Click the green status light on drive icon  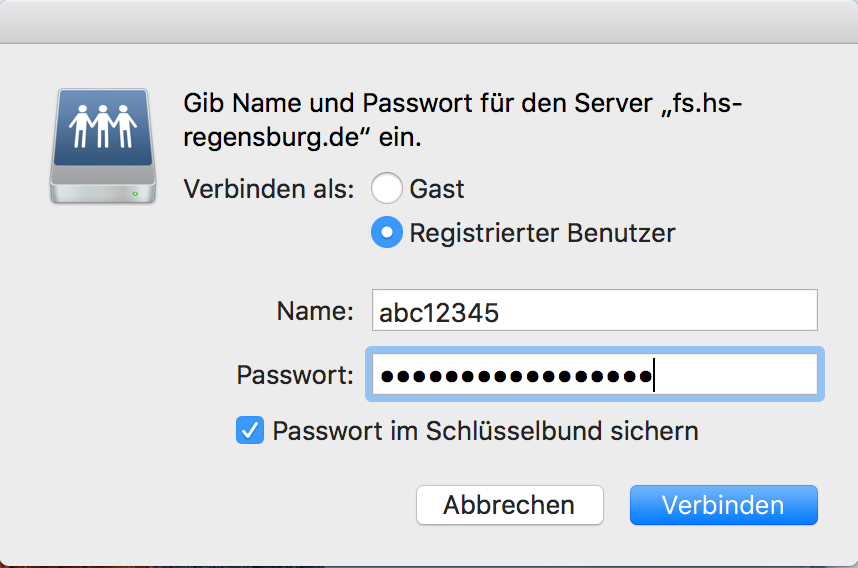tap(135, 190)
